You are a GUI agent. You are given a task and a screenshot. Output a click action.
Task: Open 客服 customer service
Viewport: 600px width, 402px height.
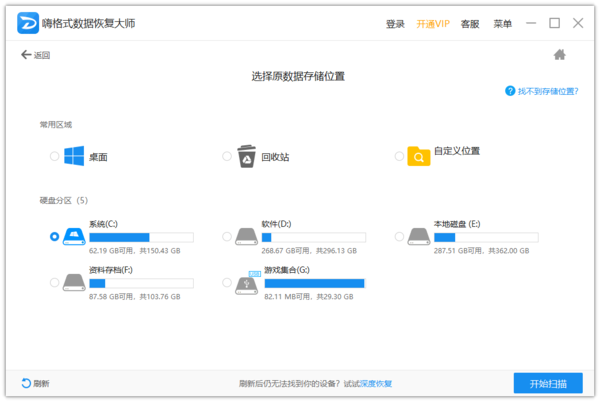(x=470, y=23)
